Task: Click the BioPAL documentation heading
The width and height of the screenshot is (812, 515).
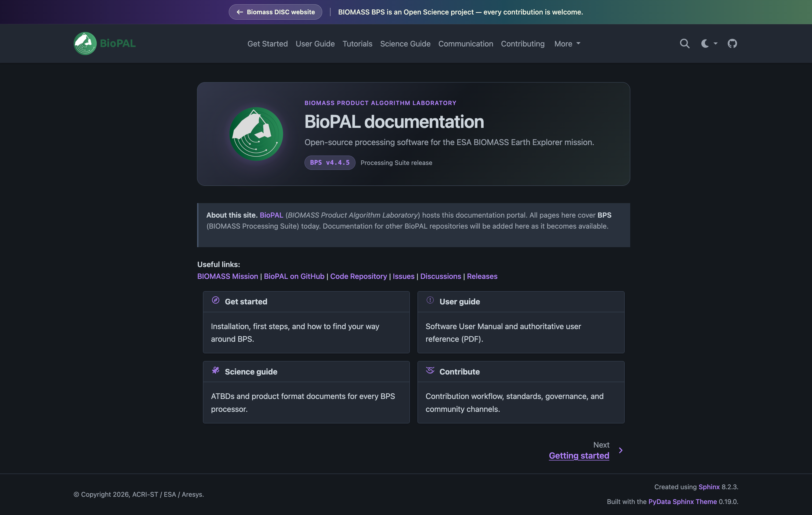Action: pyautogui.click(x=394, y=121)
